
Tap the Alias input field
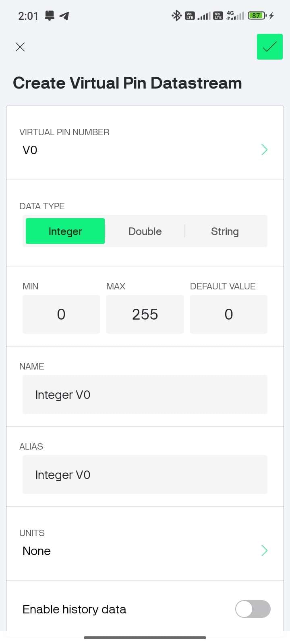[x=145, y=475]
